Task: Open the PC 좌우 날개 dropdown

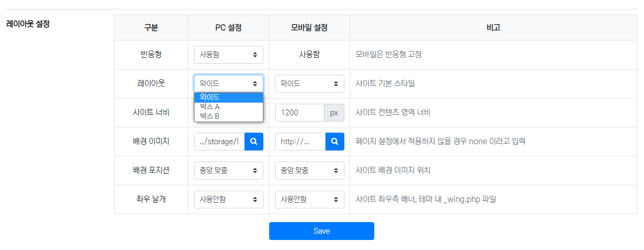Action: coord(228,199)
